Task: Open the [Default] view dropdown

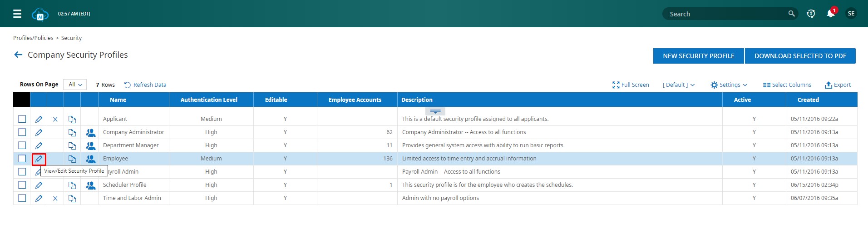Action: point(678,85)
